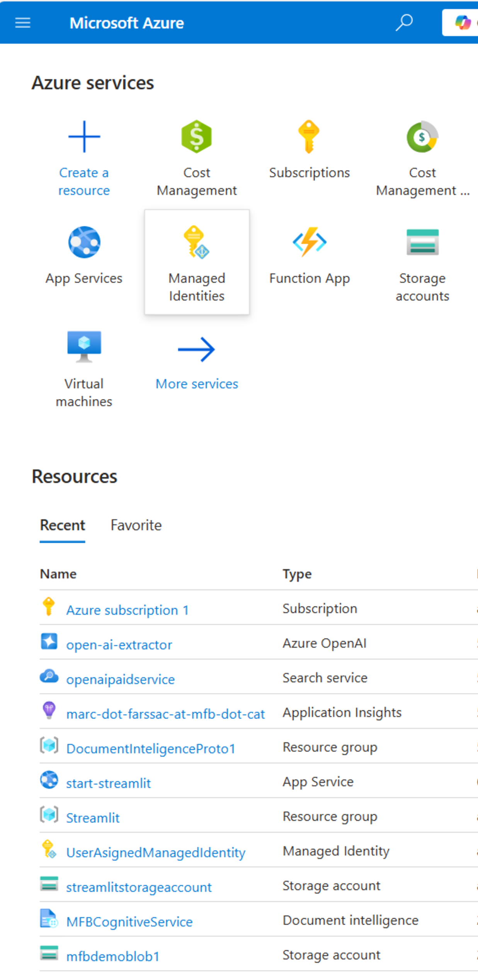Select the Recent resources tab
Image resolution: width=478 pixels, height=980 pixels.
[x=62, y=525]
